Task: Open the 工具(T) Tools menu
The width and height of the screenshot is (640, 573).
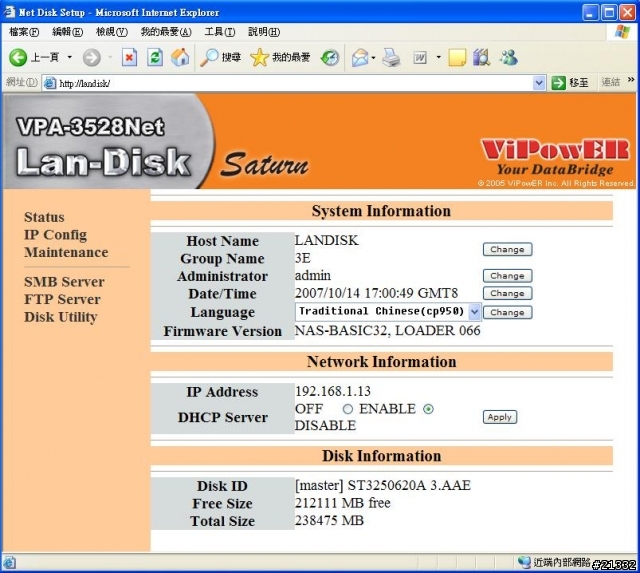Action: tap(220, 32)
